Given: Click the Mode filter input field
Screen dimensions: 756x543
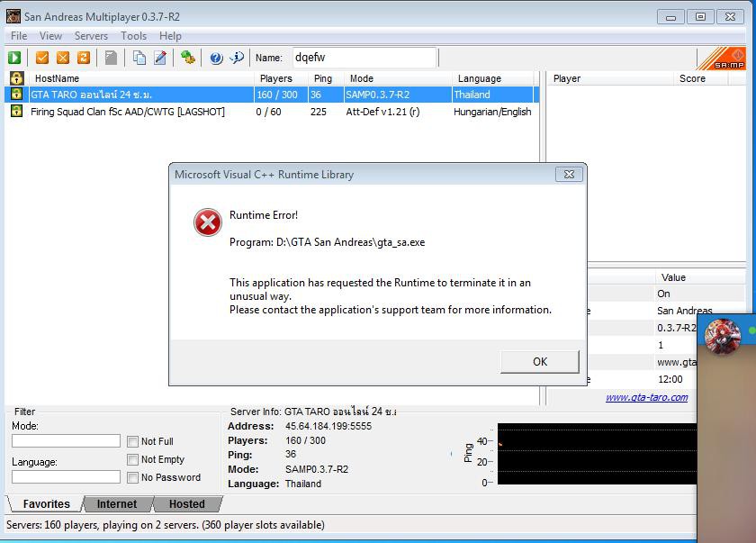Looking at the screenshot, I should 66,440.
